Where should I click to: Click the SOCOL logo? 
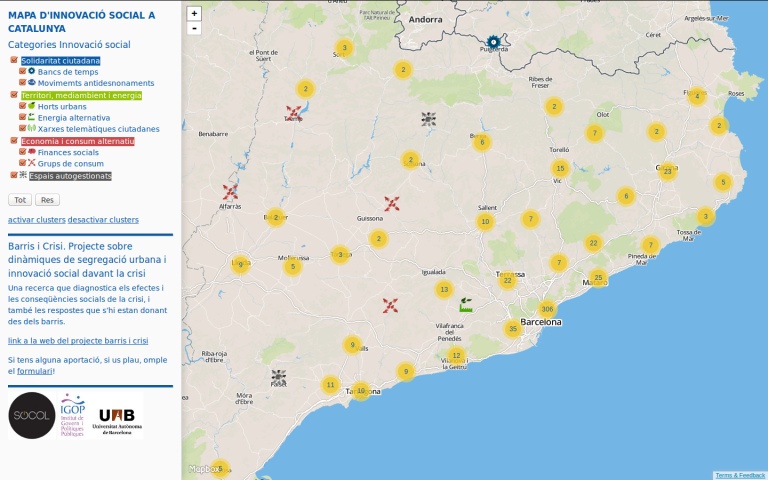32,416
